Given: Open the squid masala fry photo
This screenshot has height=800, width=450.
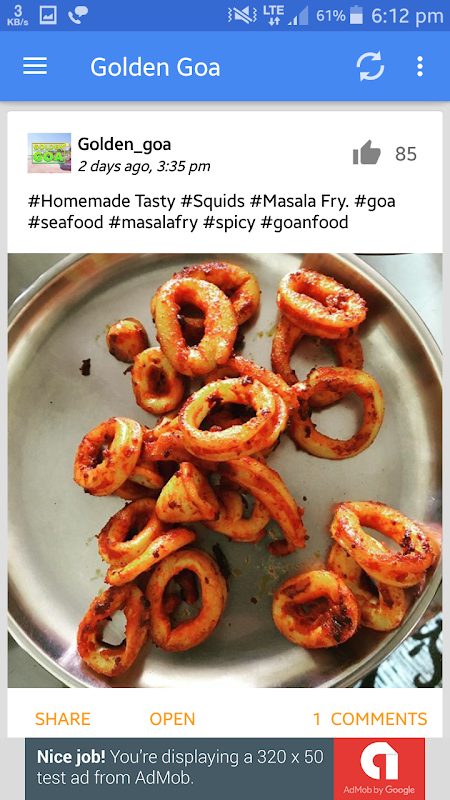Looking at the screenshot, I should point(224,470).
